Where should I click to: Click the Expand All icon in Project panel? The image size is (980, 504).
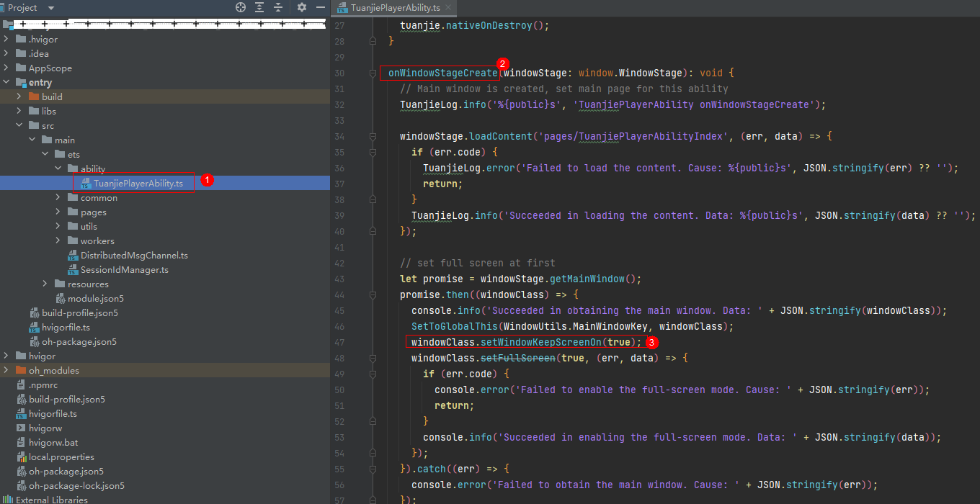[259, 7]
